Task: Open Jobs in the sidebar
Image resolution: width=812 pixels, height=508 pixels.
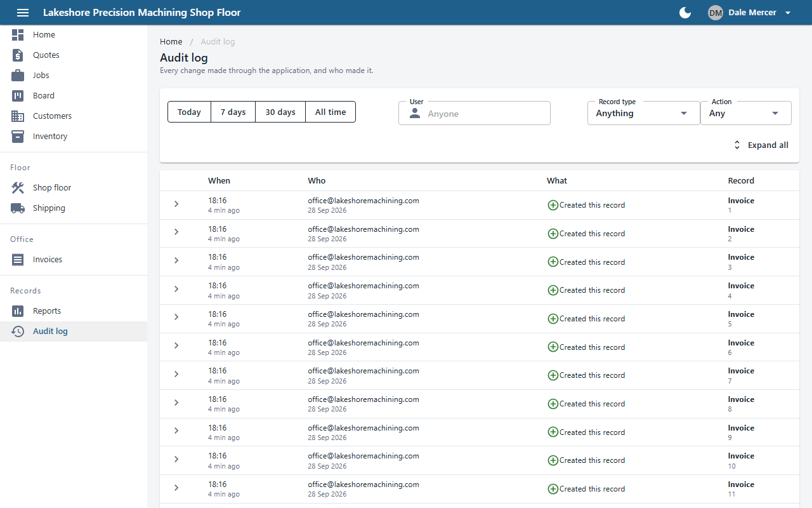Action: coord(74,76)
